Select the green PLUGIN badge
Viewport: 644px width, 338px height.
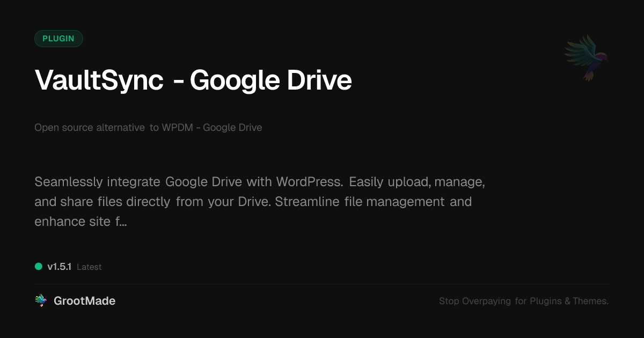tap(58, 39)
